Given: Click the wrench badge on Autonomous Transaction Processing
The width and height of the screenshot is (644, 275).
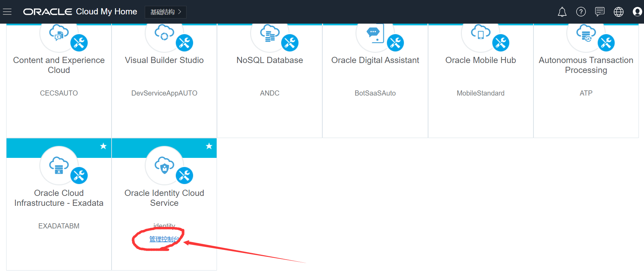Looking at the screenshot, I should (606, 43).
